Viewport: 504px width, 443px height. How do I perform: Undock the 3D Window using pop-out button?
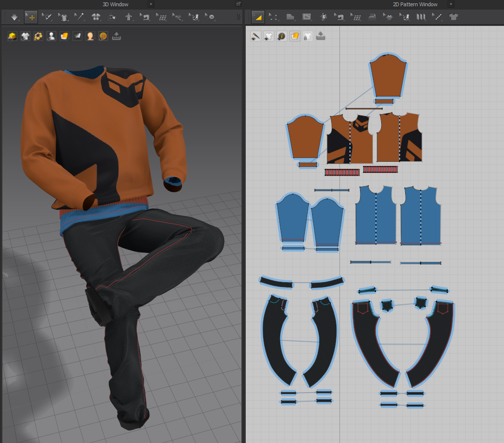click(239, 4)
